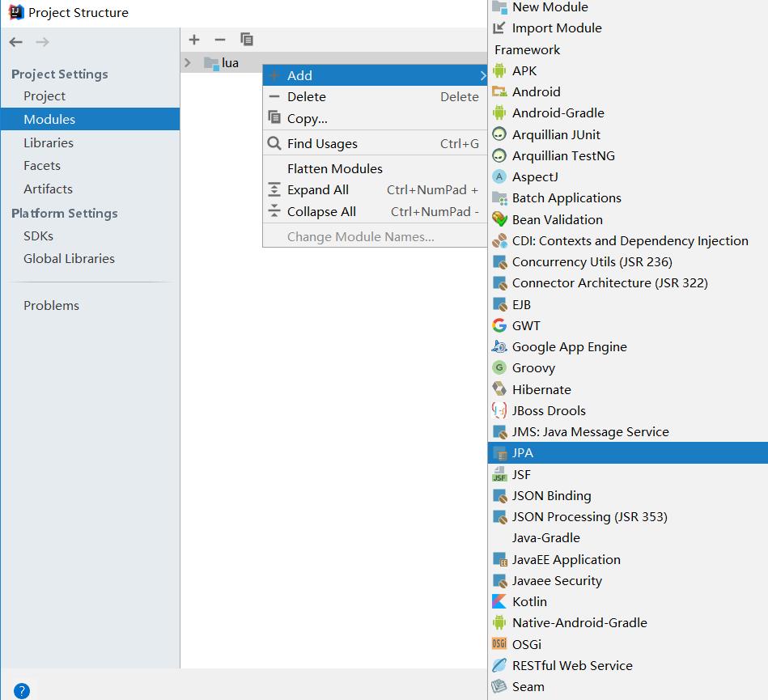Click the JavaEE Application icon

(499, 559)
